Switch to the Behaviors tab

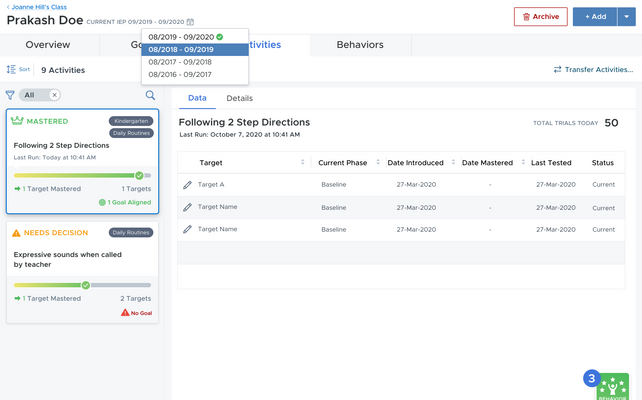359,45
